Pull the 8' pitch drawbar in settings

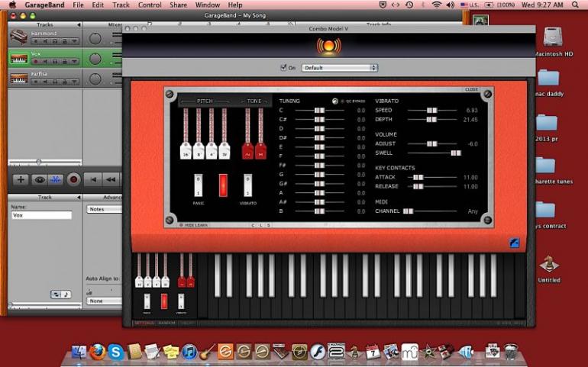point(199,151)
